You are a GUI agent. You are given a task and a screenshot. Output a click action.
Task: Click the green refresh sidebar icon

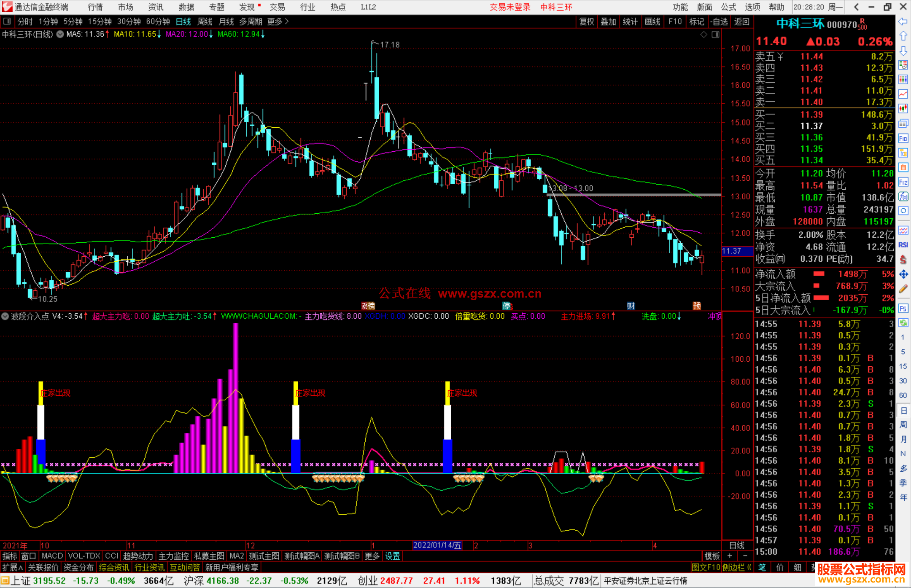(x=903, y=323)
